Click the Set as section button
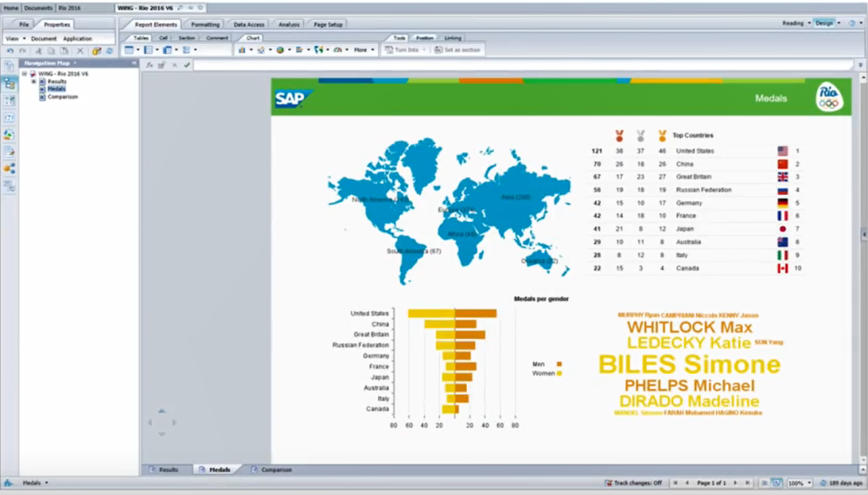868x495 pixels. pos(457,50)
